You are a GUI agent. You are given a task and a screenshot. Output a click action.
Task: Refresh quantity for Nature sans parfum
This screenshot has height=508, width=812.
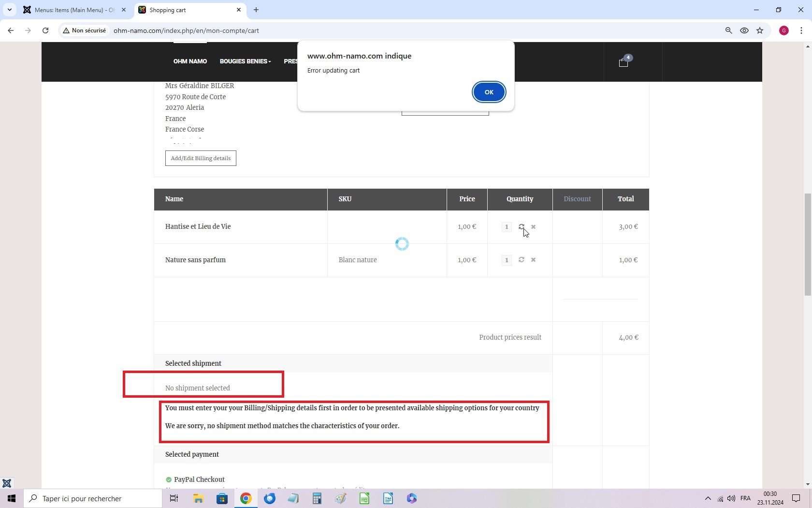pos(522,260)
